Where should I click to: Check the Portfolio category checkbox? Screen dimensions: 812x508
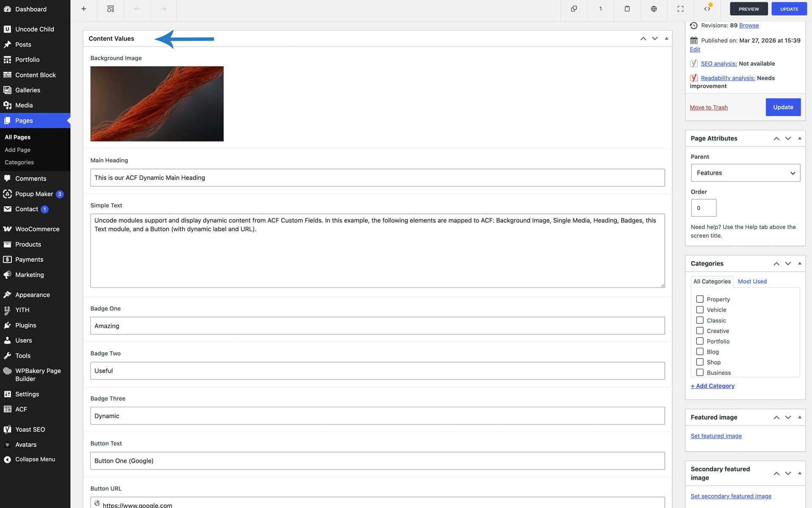coord(700,341)
